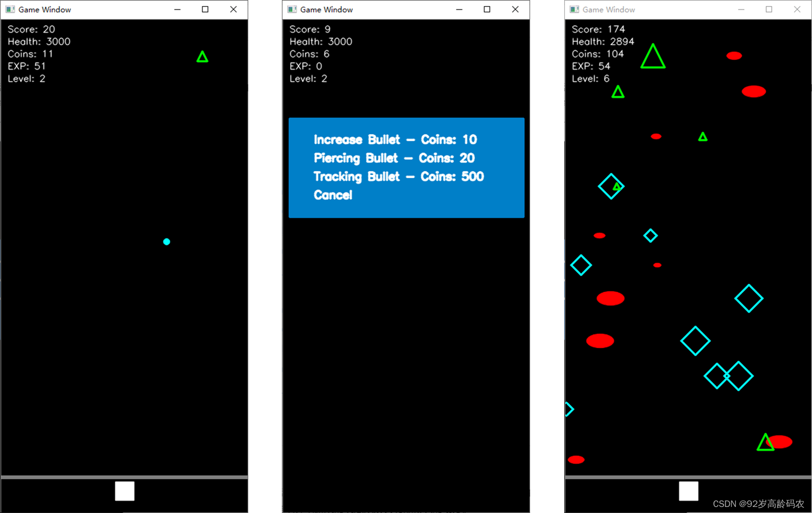Click Coins: 6 text in middle window

point(309,54)
